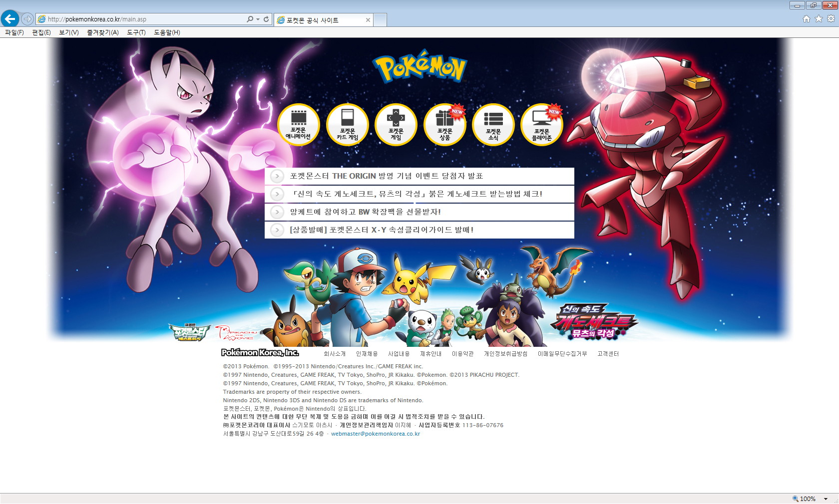Viewport: 839px width, 504px height.
Task: Click webmaster@pokemonkorea.co.kr email link
Action: point(376,434)
